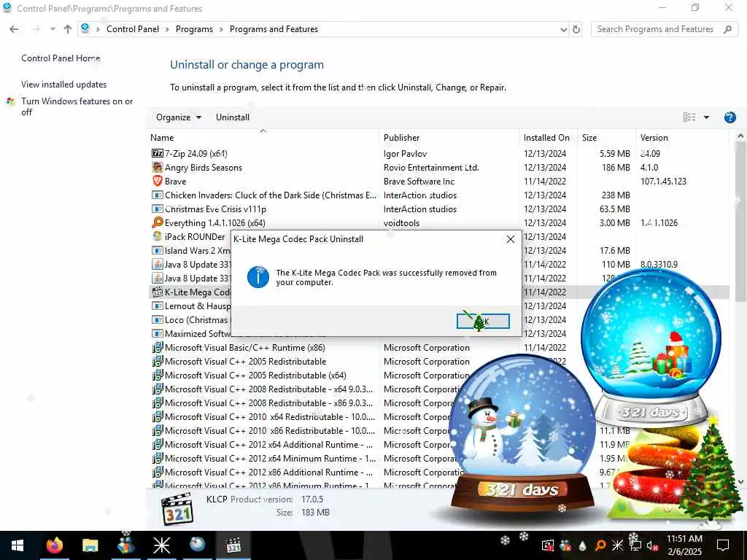Click the Uninstall toolbar button
747x560 pixels.
pyautogui.click(x=233, y=117)
